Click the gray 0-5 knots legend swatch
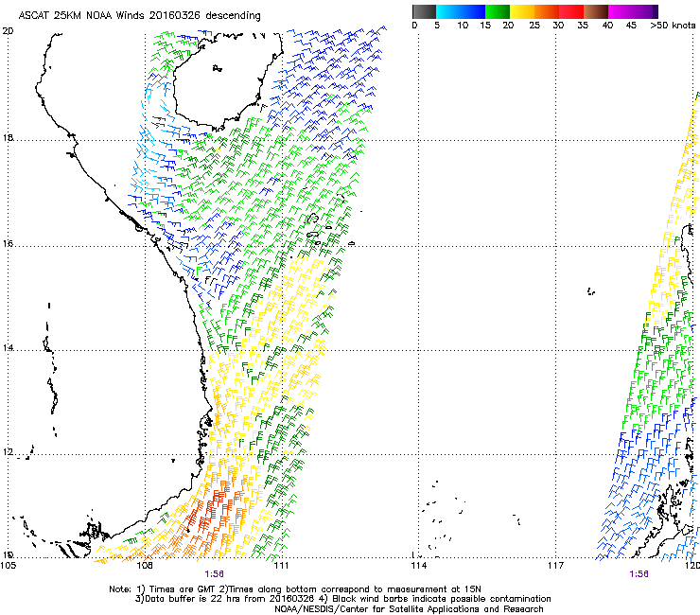 tap(424, 11)
